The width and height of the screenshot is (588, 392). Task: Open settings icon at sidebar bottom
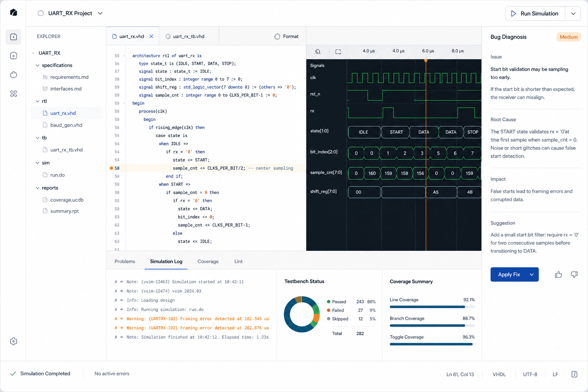(13, 341)
